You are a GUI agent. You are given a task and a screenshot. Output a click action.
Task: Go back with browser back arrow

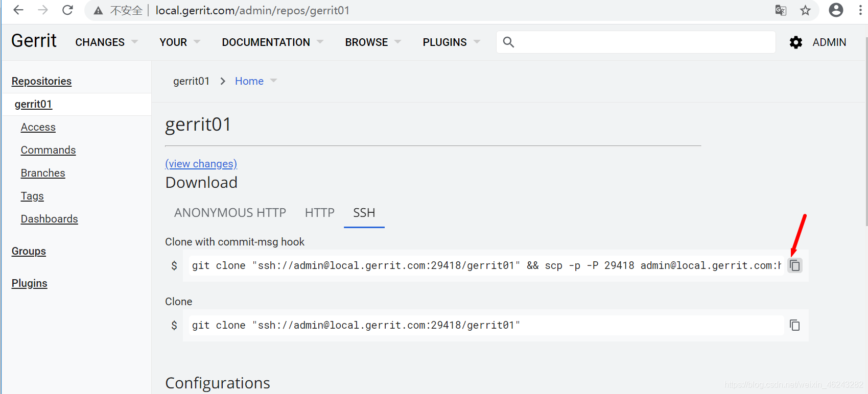pos(18,10)
